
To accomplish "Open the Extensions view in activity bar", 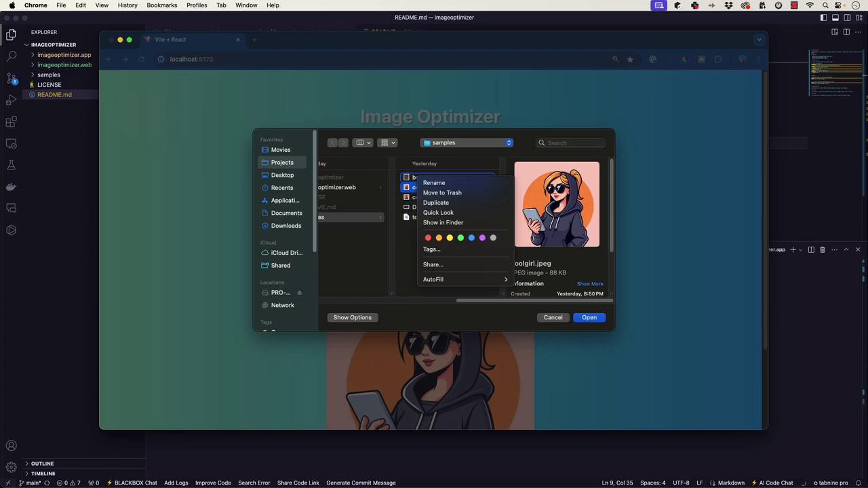I will (x=11, y=122).
